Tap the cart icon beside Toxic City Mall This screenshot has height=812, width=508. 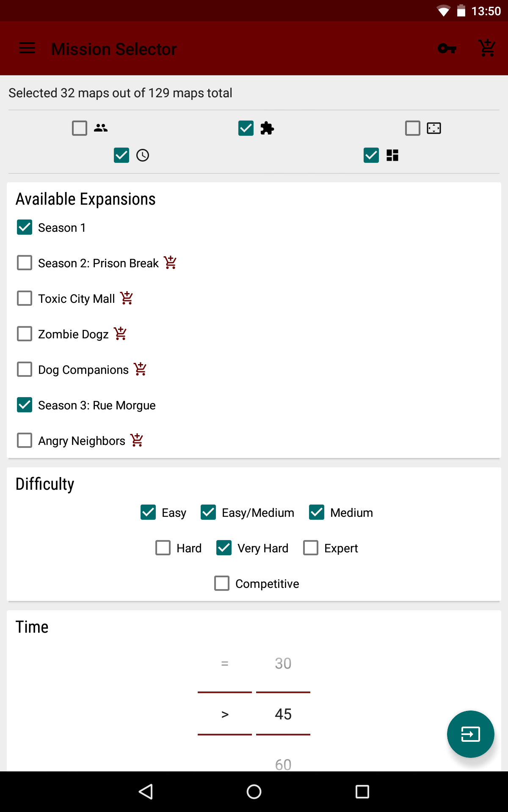[x=127, y=298]
